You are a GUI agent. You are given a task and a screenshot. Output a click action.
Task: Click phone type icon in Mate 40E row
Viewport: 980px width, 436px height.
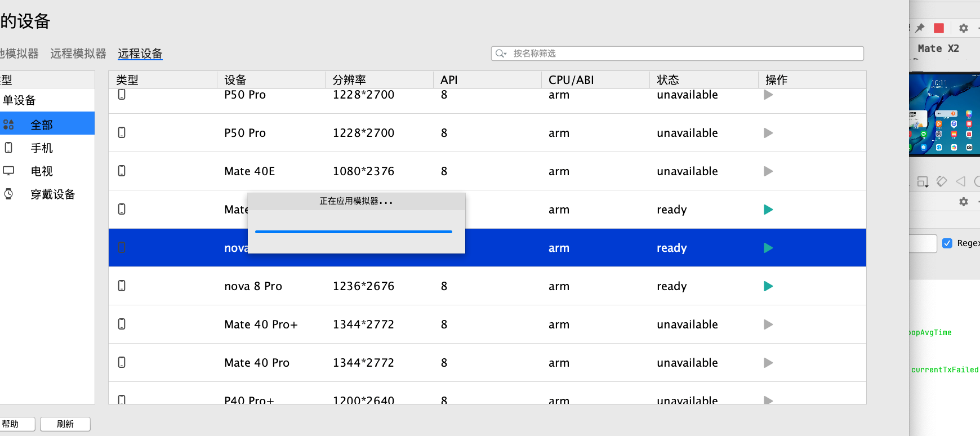click(x=122, y=171)
